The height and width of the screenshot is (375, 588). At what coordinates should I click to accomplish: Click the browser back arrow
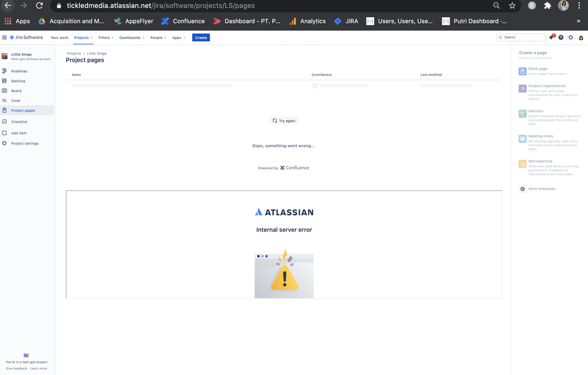(x=8, y=6)
